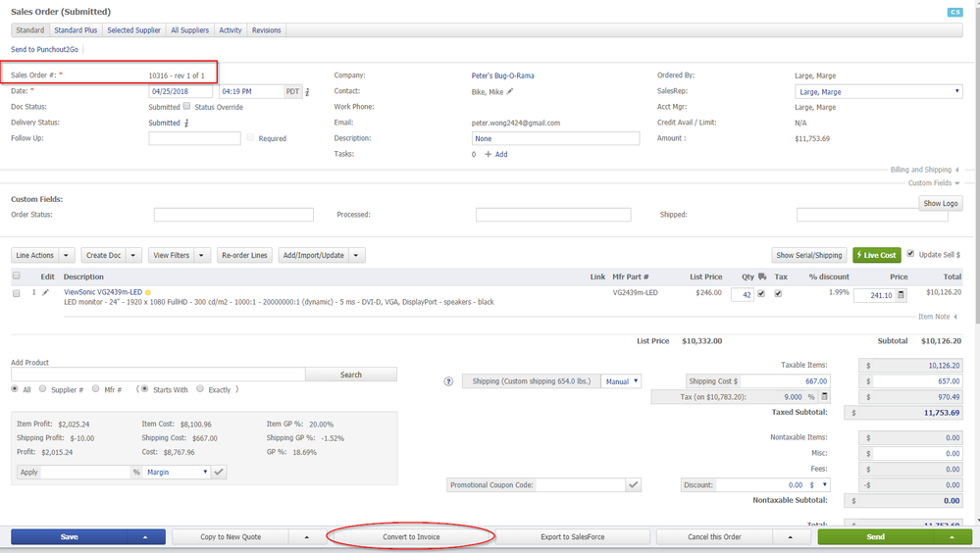Open the SalesRep dropdown

click(x=877, y=91)
